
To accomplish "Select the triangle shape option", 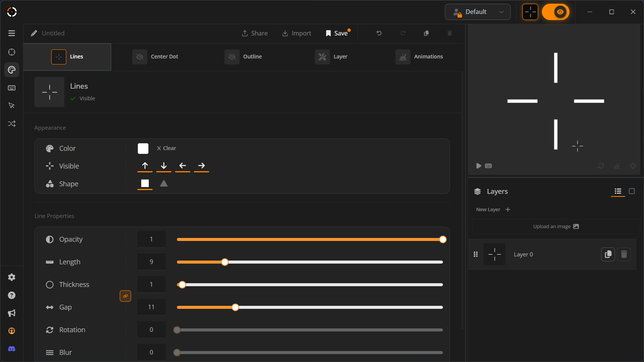I will pyautogui.click(x=164, y=184).
